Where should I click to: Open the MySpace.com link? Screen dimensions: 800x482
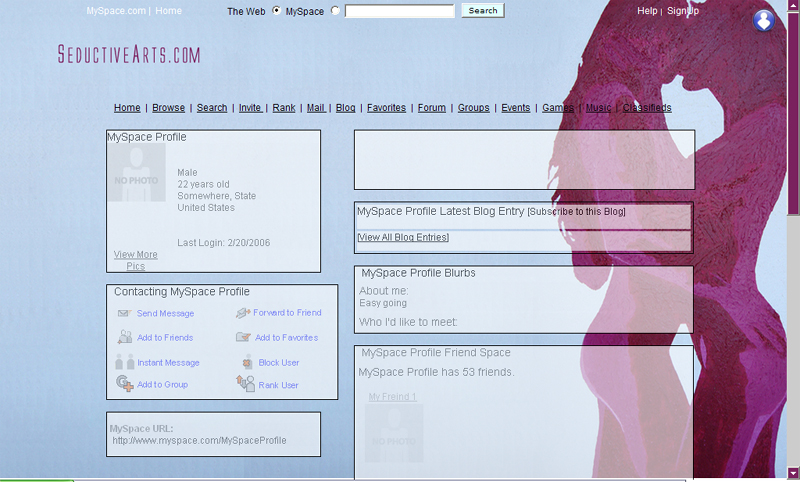(116, 11)
